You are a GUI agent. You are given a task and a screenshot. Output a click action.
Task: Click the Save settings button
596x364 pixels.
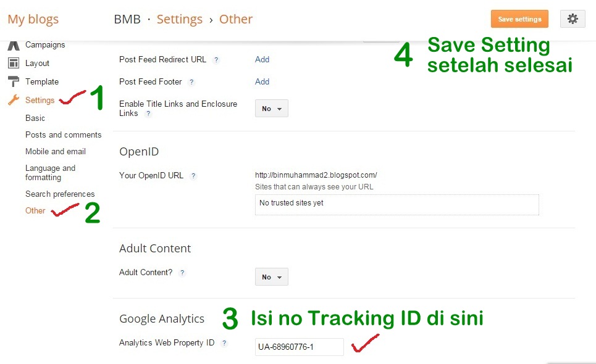[519, 19]
